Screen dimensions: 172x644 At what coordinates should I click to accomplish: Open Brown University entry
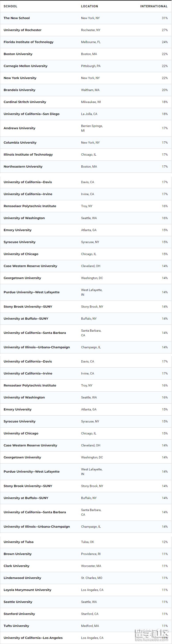tap(18, 554)
